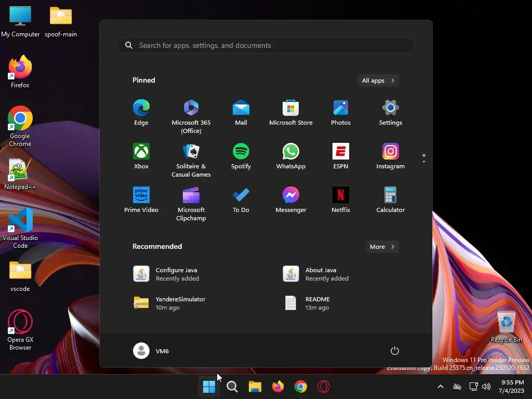Open Settings from the Start menu
532x399 pixels.
[x=391, y=113]
